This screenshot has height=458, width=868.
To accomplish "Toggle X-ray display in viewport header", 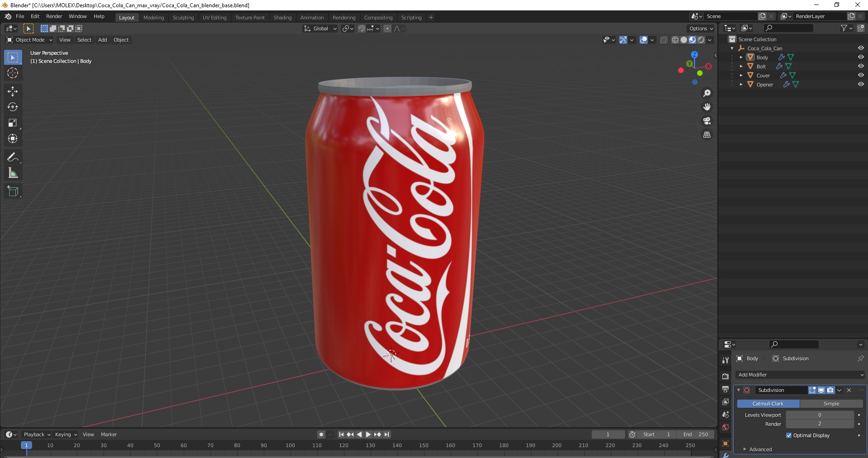I will coord(664,40).
